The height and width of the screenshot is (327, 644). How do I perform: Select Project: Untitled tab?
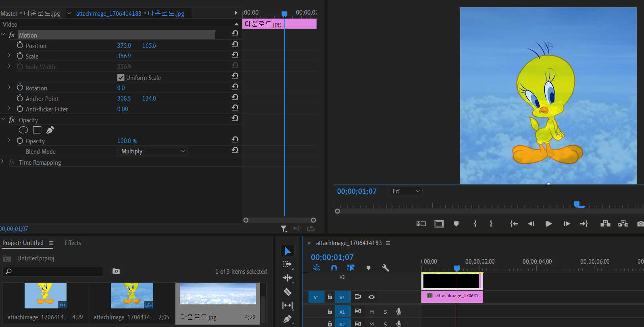(x=23, y=243)
